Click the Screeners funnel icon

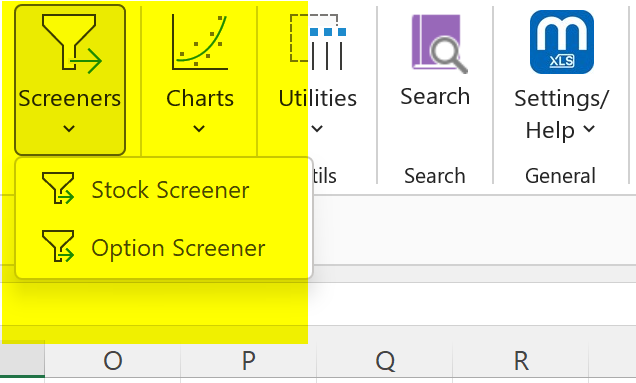(x=71, y=43)
